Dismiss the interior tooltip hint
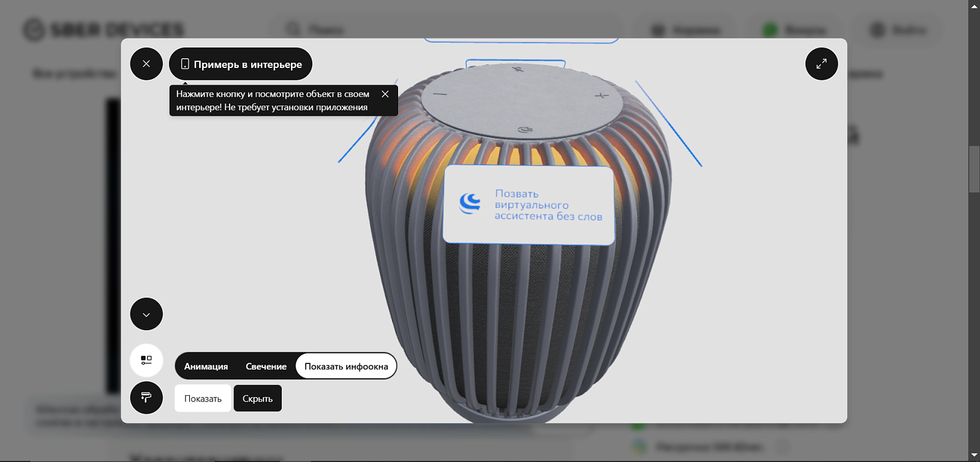 pos(385,94)
